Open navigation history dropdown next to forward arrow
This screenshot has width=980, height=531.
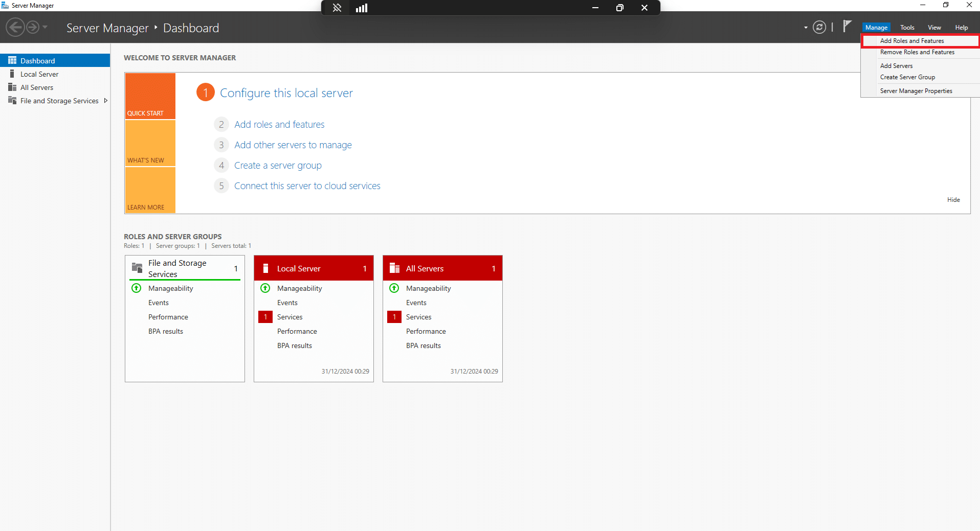click(45, 27)
